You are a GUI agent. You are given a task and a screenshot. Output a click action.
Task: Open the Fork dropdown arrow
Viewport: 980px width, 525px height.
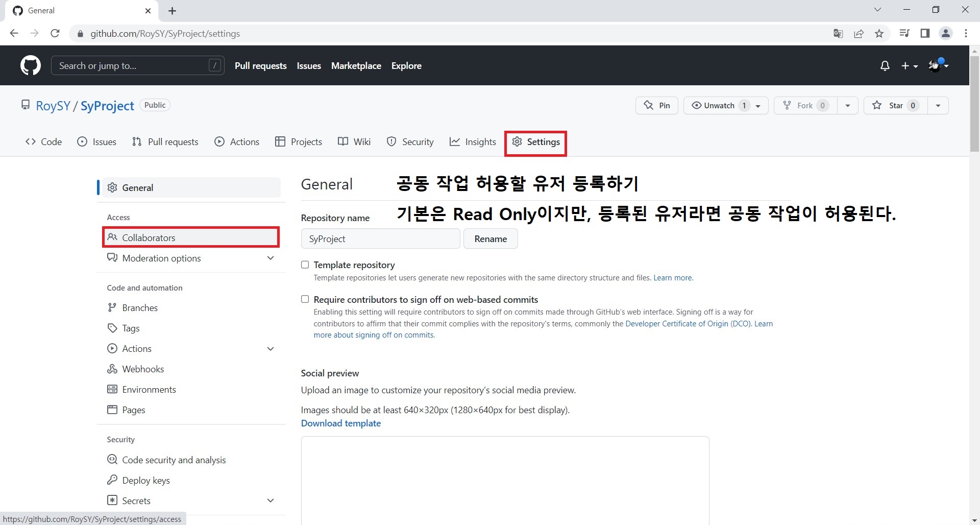848,106
